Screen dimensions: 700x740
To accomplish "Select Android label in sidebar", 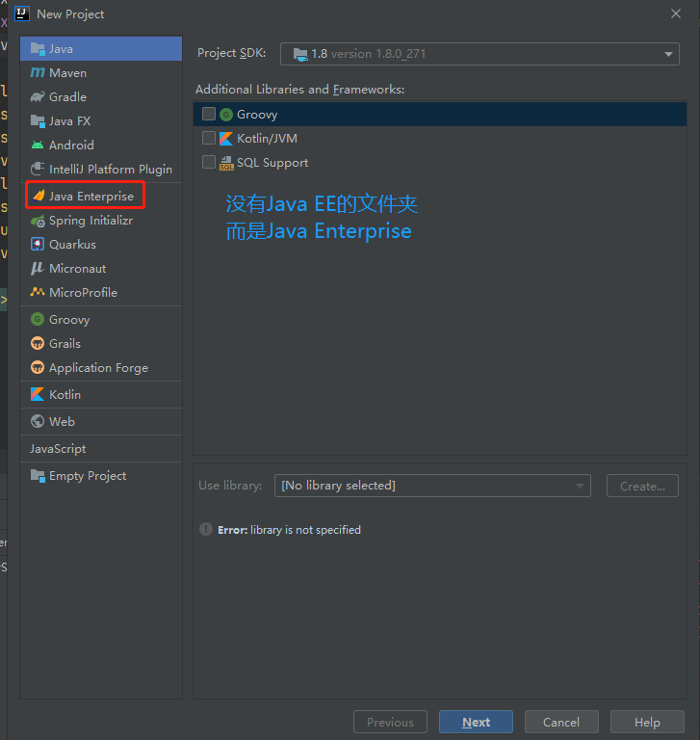I will tap(71, 145).
